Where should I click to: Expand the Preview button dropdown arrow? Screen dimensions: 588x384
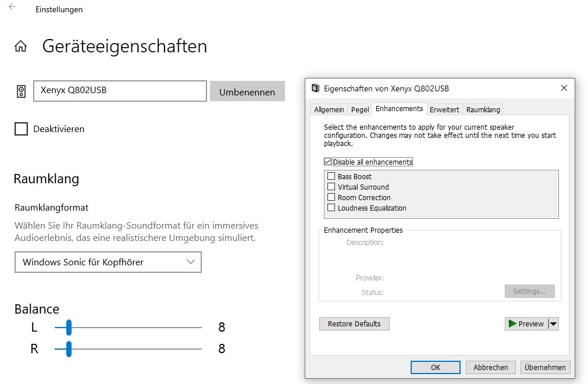554,323
